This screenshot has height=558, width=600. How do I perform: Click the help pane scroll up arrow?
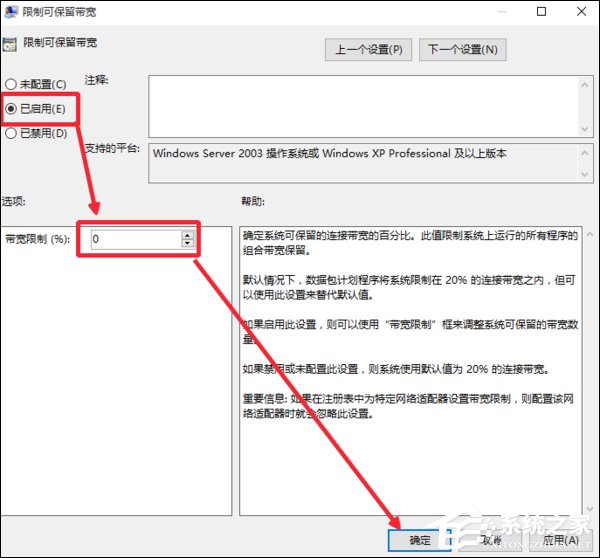click(x=590, y=234)
